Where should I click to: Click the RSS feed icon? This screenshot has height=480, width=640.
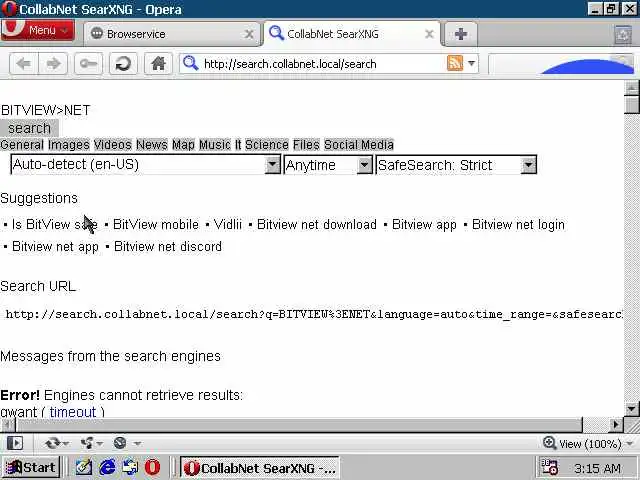click(x=455, y=63)
